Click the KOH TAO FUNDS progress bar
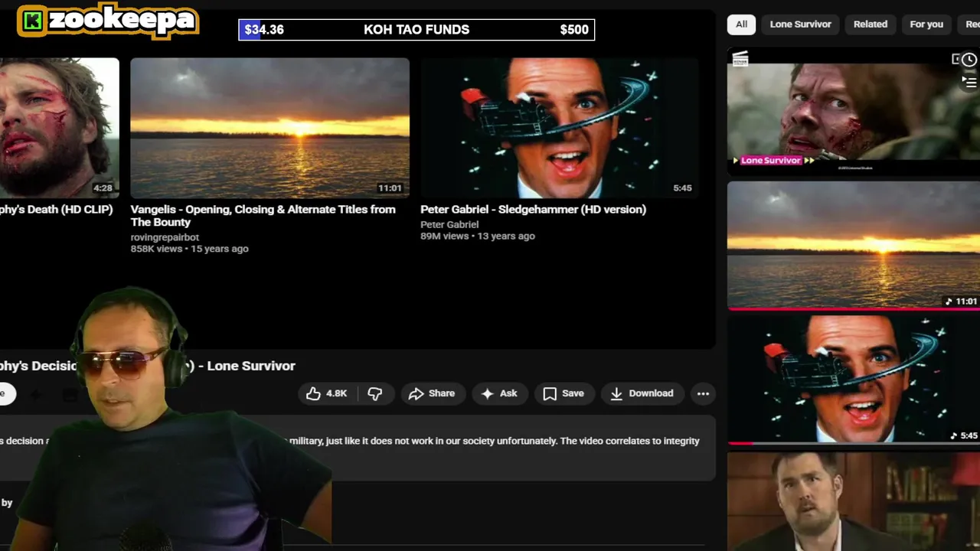980x551 pixels. tap(416, 30)
